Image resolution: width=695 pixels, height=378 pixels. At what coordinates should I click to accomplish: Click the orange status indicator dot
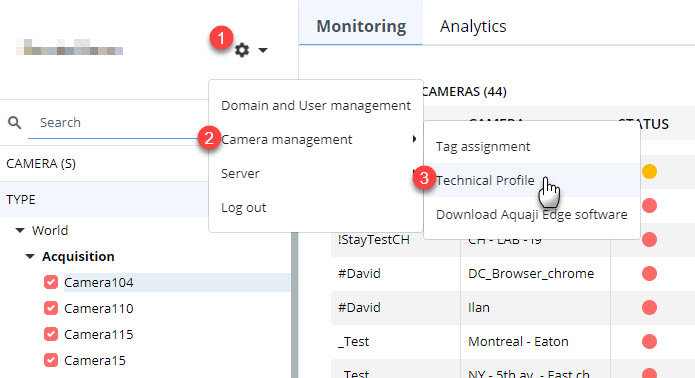pyautogui.click(x=649, y=171)
